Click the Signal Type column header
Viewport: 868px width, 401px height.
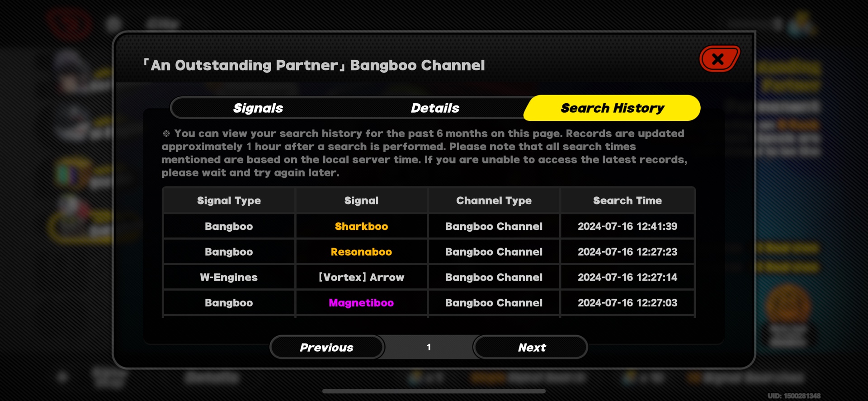(229, 200)
